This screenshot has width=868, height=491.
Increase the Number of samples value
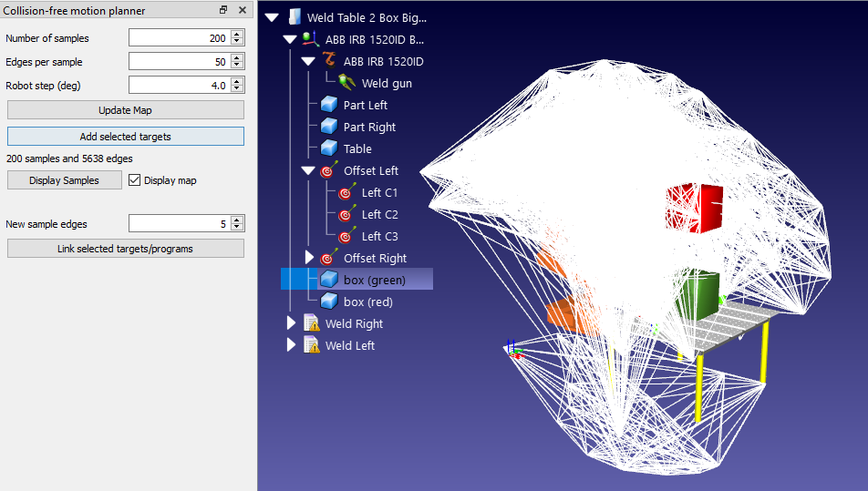pyautogui.click(x=237, y=35)
